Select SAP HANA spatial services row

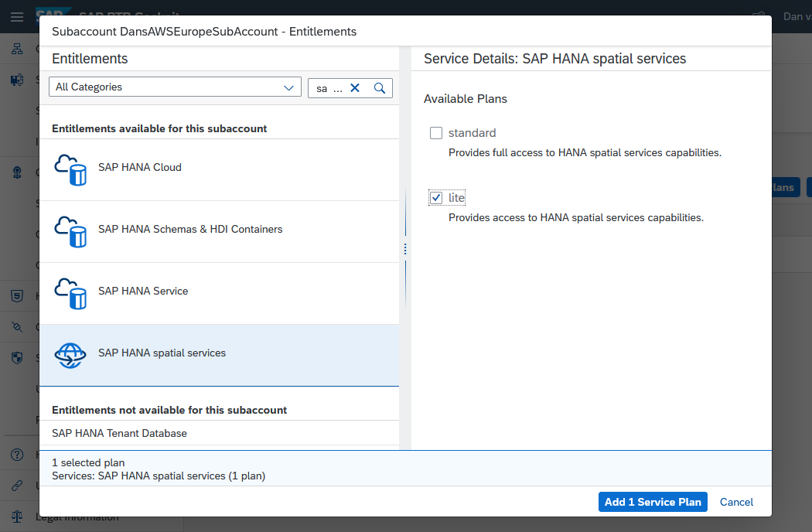(x=219, y=356)
